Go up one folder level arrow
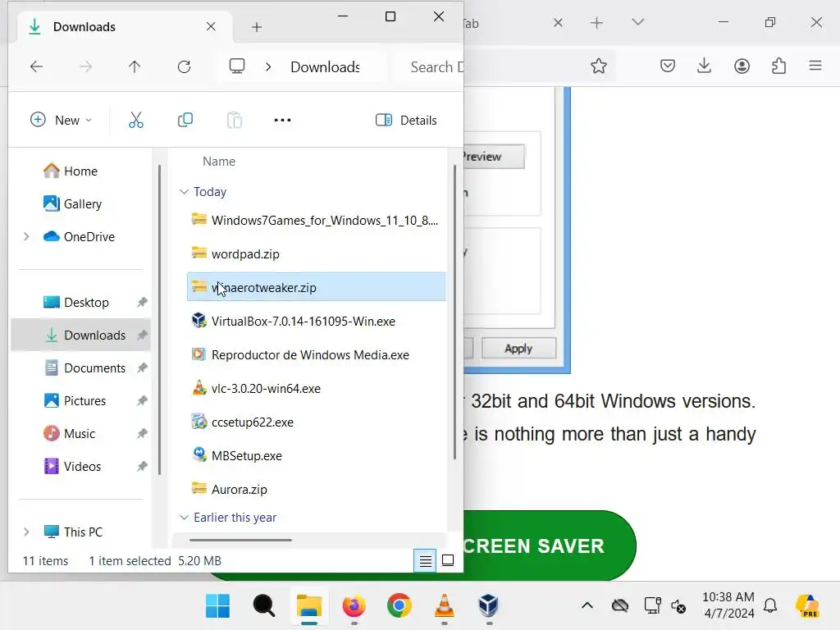Image resolution: width=840 pixels, height=630 pixels. pos(135,67)
